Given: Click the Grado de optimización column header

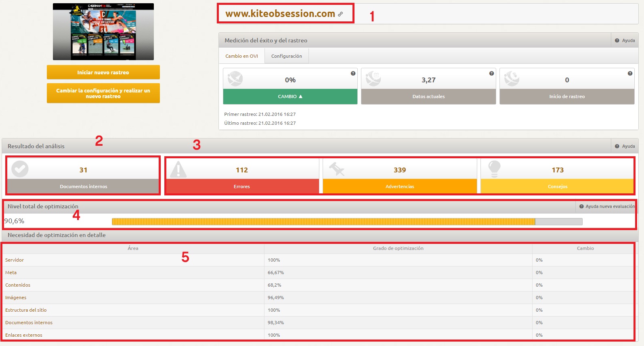Looking at the screenshot, I should tap(398, 248).
